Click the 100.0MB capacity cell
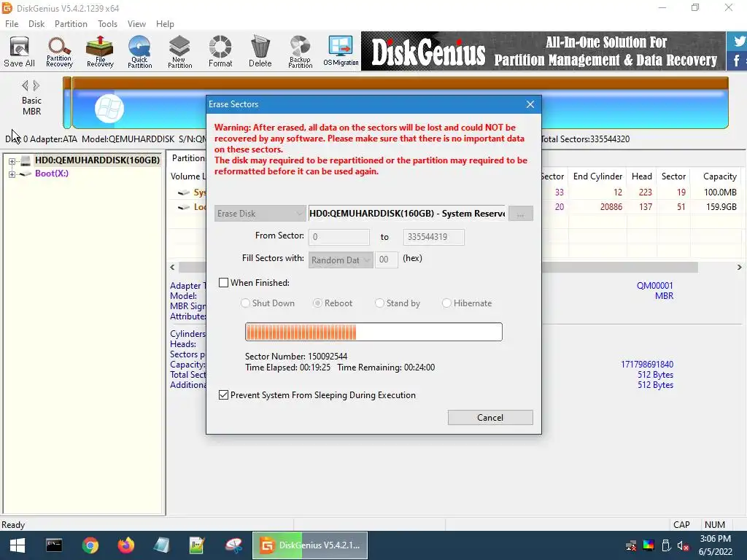 pos(720,192)
